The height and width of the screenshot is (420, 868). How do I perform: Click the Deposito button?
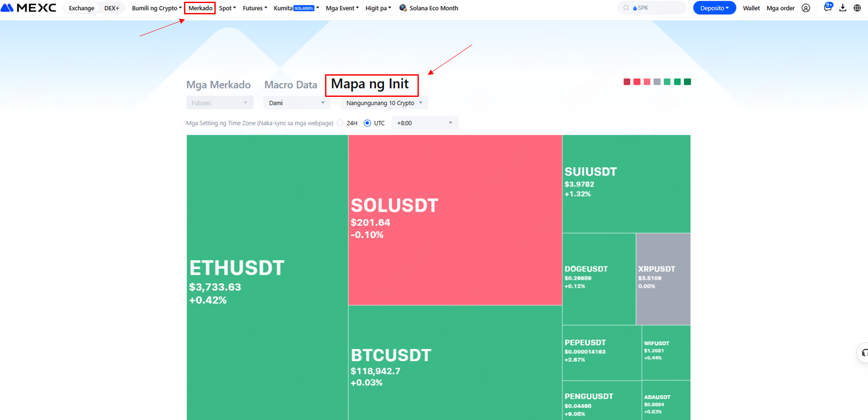coord(714,8)
